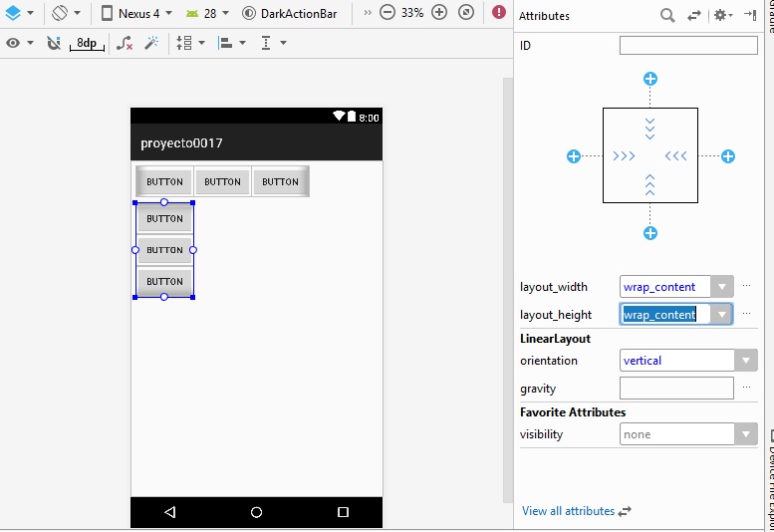Click the infer constraints magic wand
The width and height of the screenshot is (774, 532).
[150, 44]
